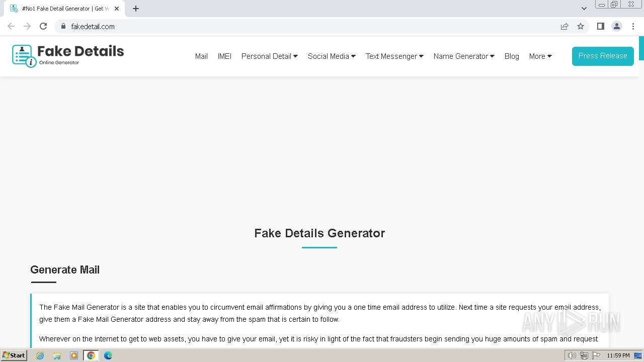The width and height of the screenshot is (644, 362).
Task: Click the Fake Details site logo
Action: (68, 56)
